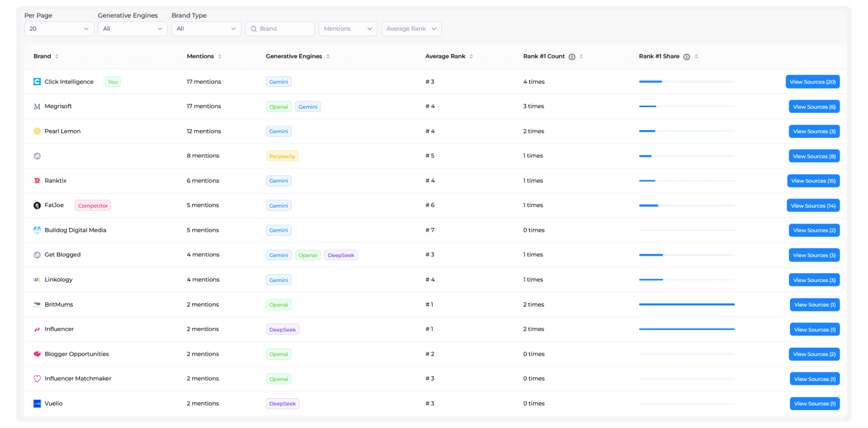Click the Vuelio brand logo icon
The image size is (868, 428).
(x=37, y=404)
